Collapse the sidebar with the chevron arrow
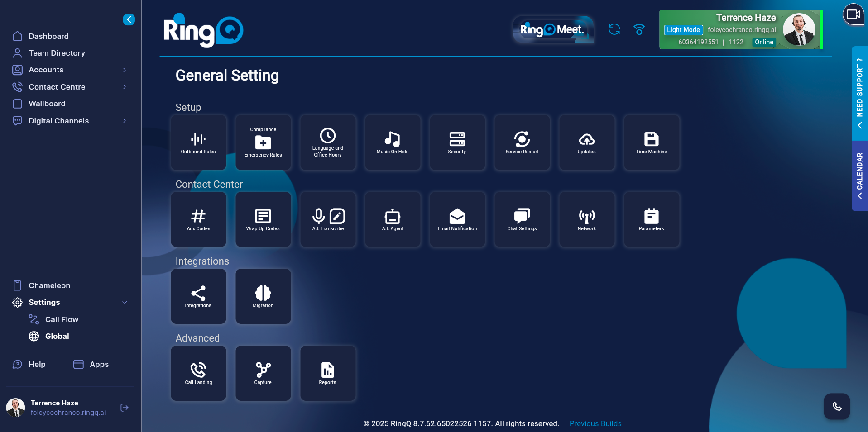The height and width of the screenshot is (432, 868). point(129,19)
